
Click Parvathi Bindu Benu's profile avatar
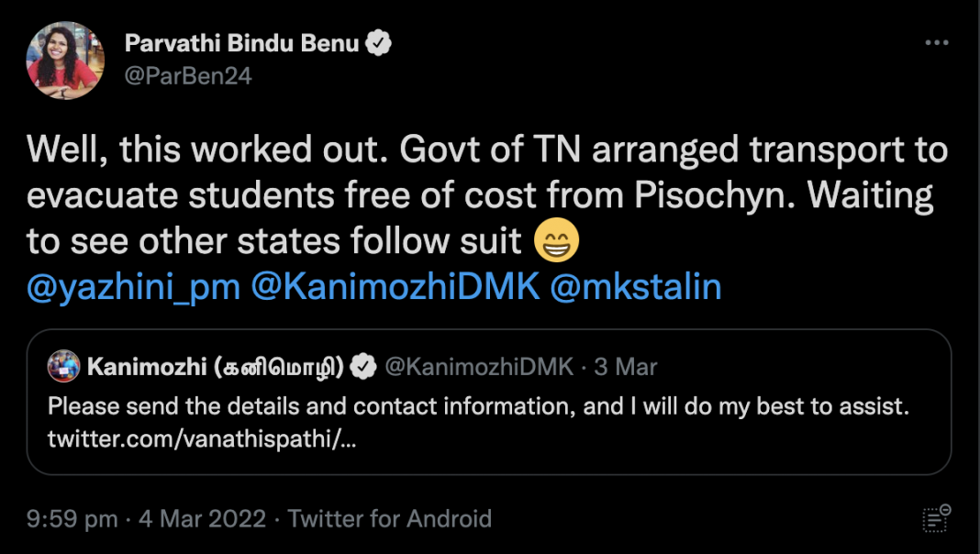pyautogui.click(x=63, y=59)
